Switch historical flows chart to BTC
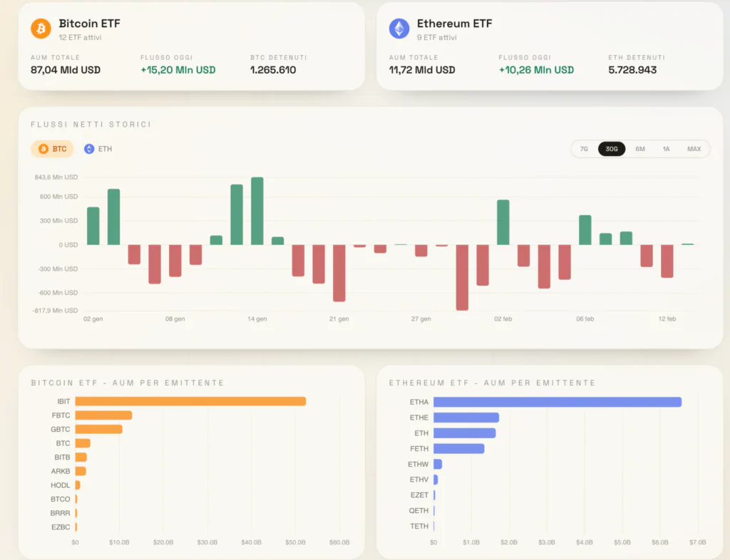This screenshot has width=730, height=560. (x=53, y=149)
